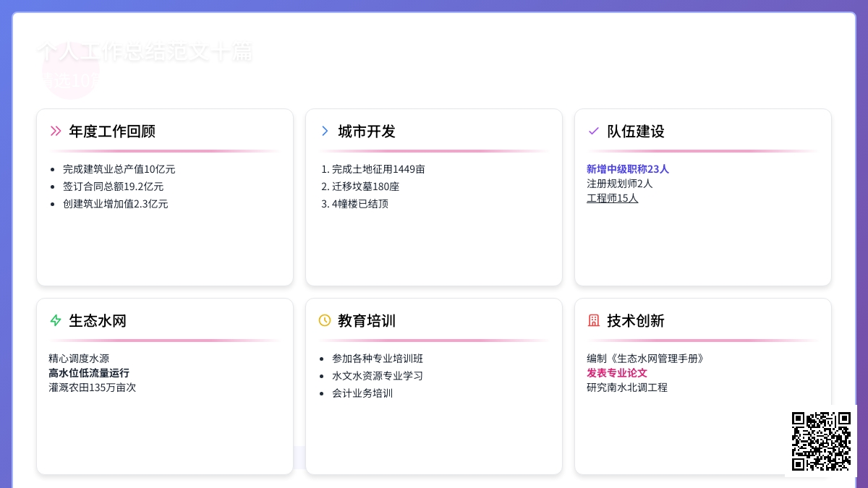Image resolution: width=868 pixels, height=488 pixels.
Task: Click the 城市开发 card title
Action: coord(367,132)
